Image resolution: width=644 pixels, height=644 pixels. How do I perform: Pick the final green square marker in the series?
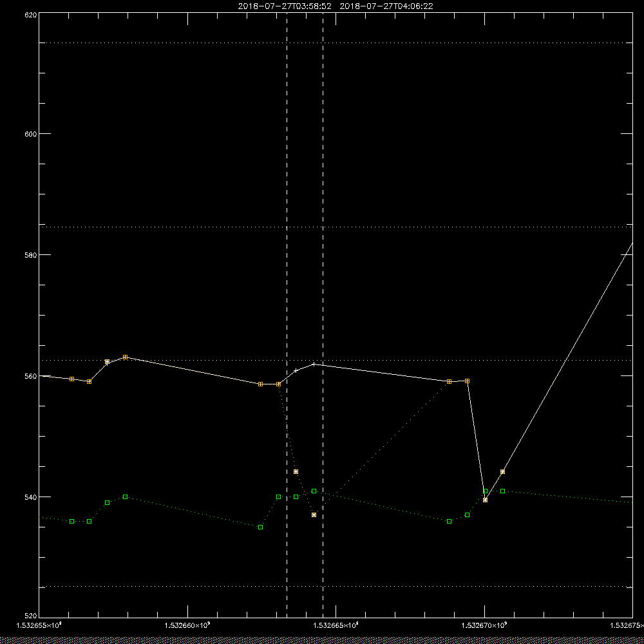click(503, 491)
